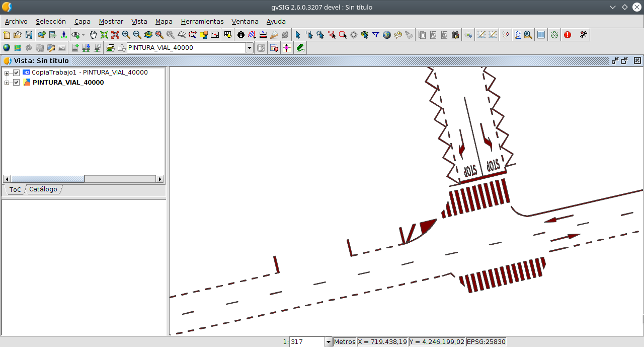Click the ToC scrollbar left arrow
The width and height of the screenshot is (644, 347).
(x=7, y=179)
